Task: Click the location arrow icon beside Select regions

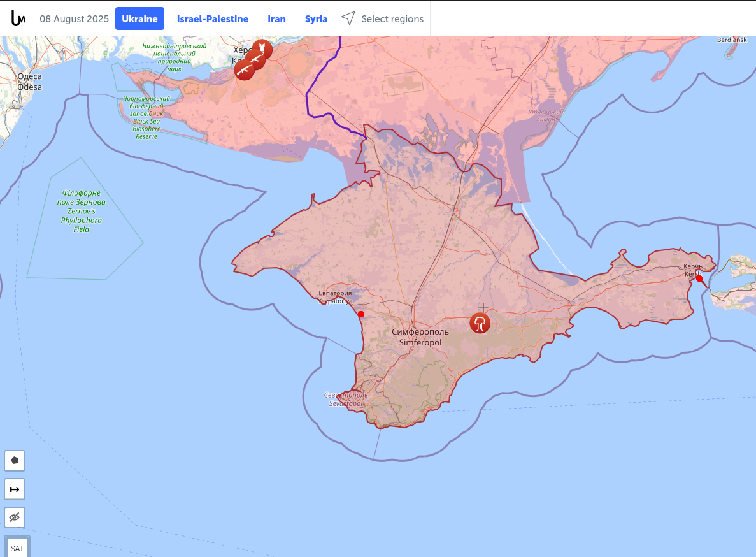Action: coord(348,18)
